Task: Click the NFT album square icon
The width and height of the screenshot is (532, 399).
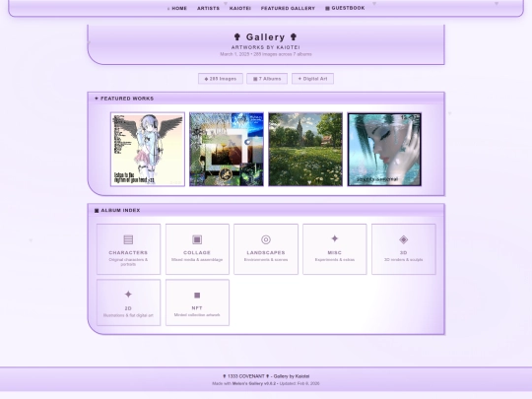Action: tap(197, 296)
